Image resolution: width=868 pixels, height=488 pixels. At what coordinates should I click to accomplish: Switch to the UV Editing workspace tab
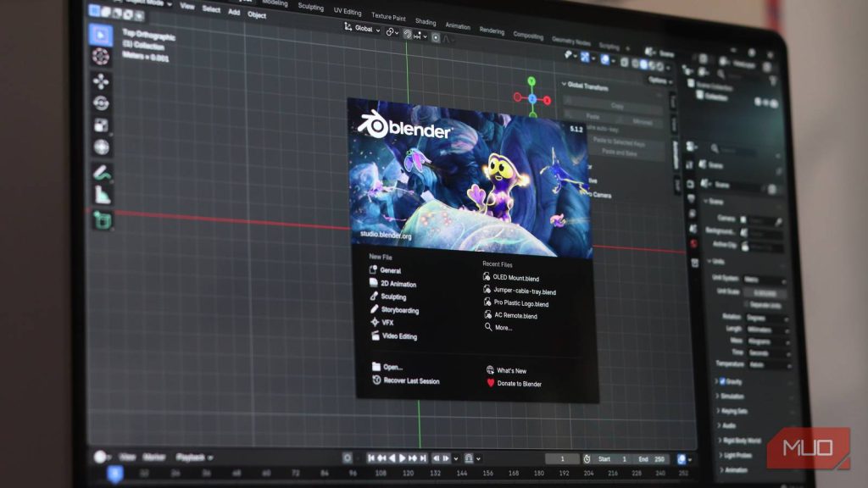(347, 11)
